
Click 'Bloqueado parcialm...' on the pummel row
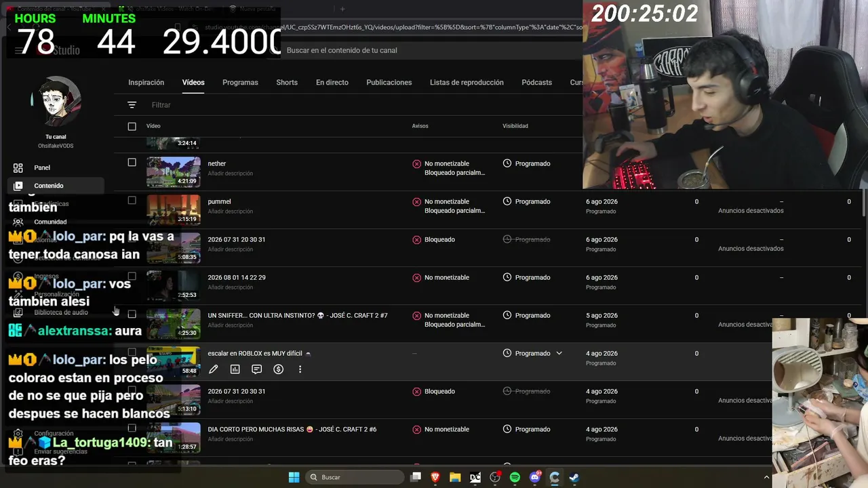point(455,211)
